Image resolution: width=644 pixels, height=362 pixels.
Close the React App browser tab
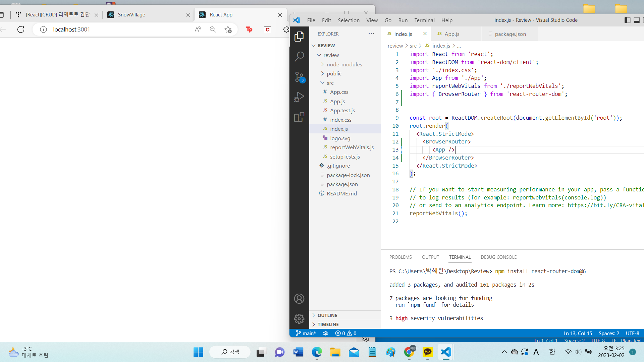coord(280,15)
